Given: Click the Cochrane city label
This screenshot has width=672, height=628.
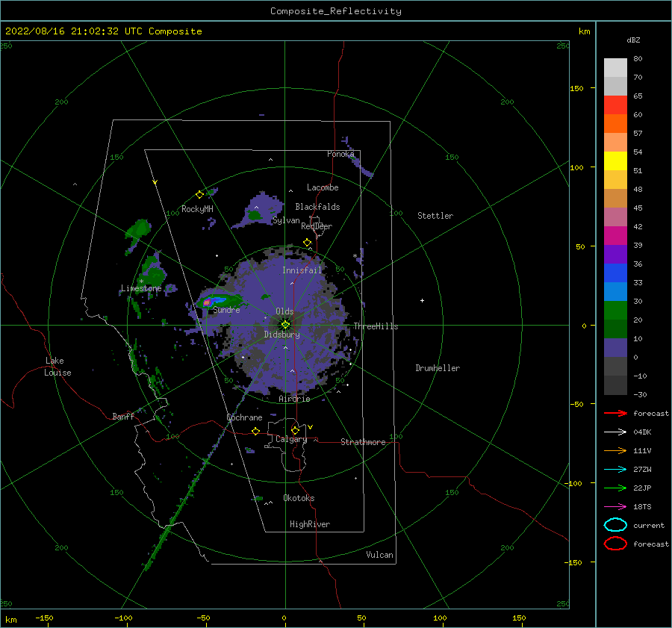Looking at the screenshot, I should pyautogui.click(x=244, y=417).
